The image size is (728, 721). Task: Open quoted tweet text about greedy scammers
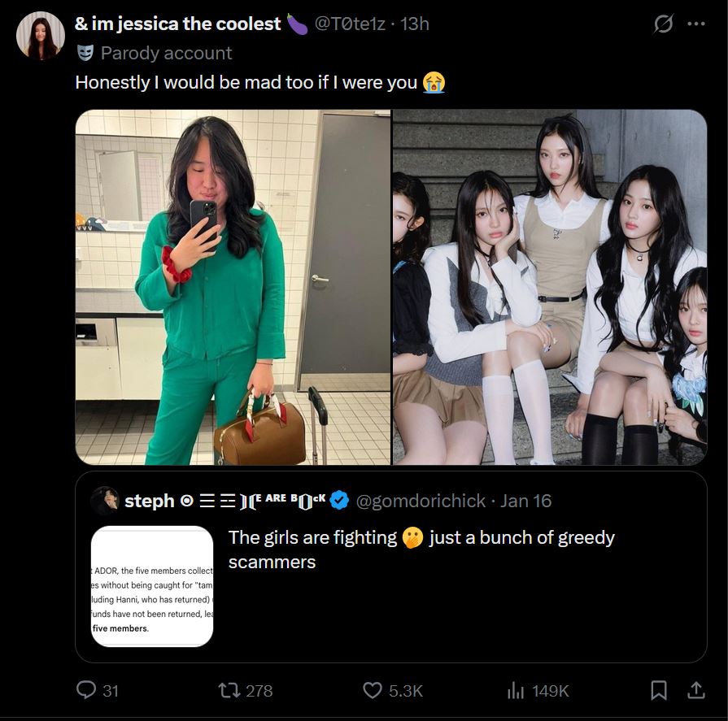[421, 549]
